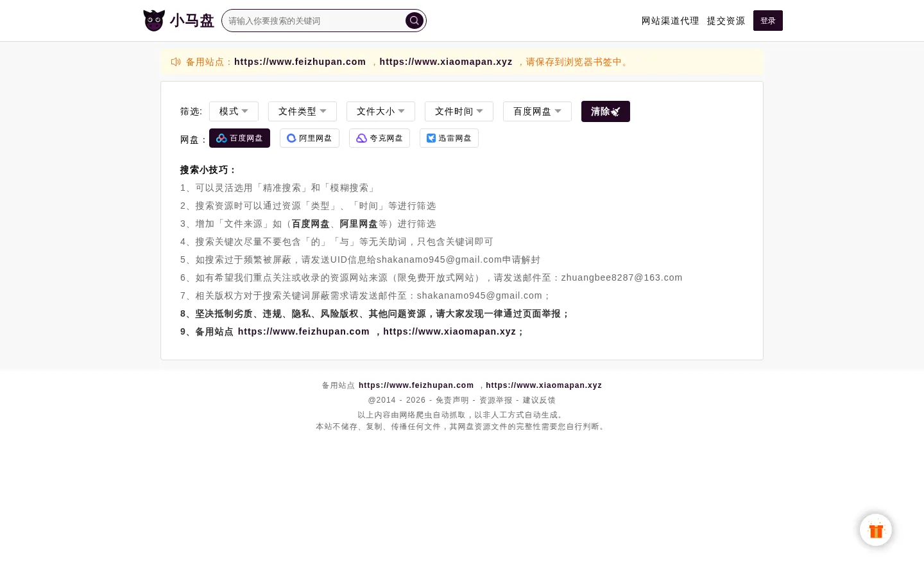The height and width of the screenshot is (578, 924).
Task: Select the 夸克网盘 source toggle
Action: coord(379,138)
